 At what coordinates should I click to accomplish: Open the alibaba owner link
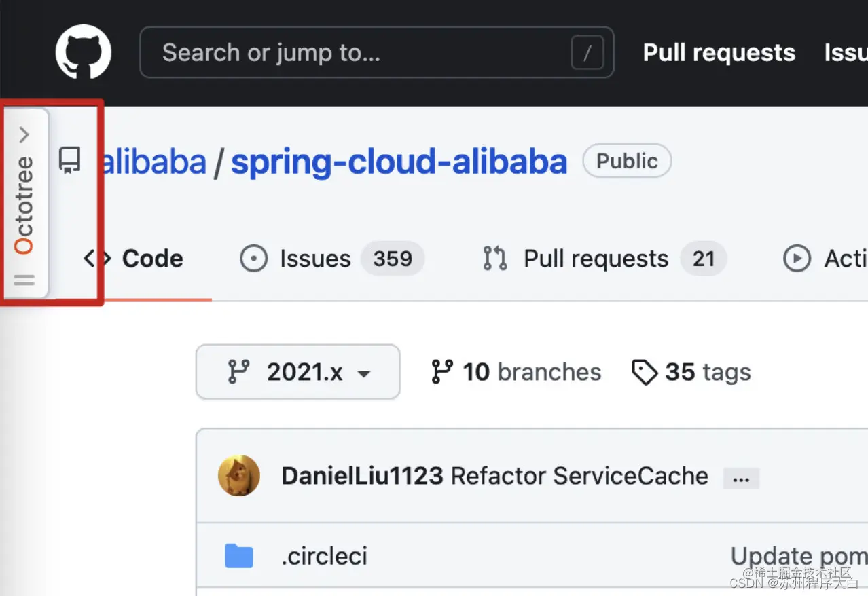tap(153, 162)
